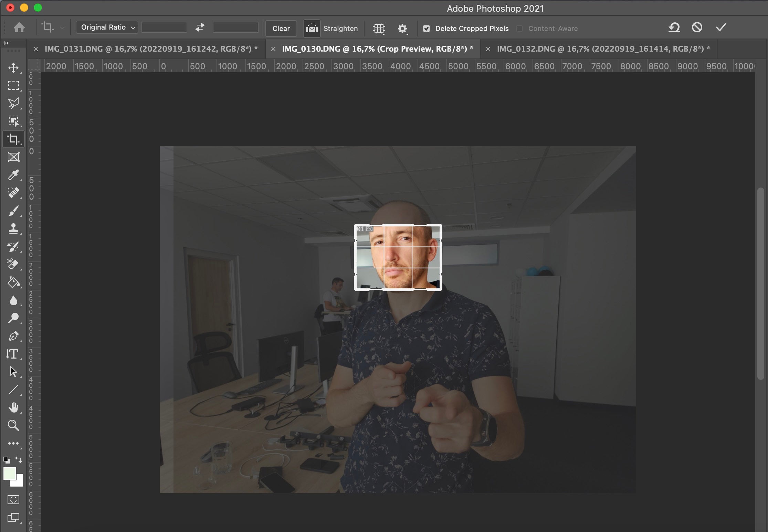Open Original Ratio dropdown menu

(x=106, y=28)
